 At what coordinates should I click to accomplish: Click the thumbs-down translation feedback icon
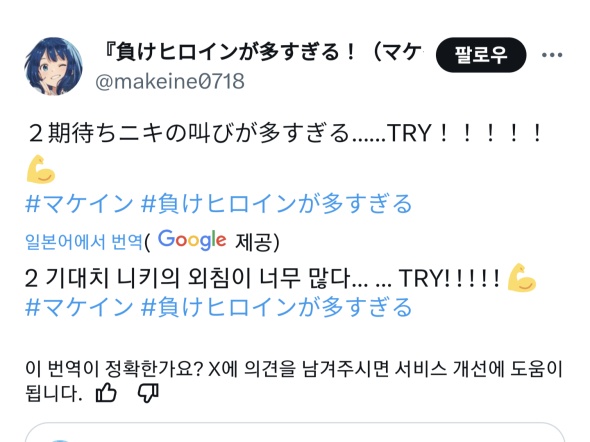tap(148, 393)
